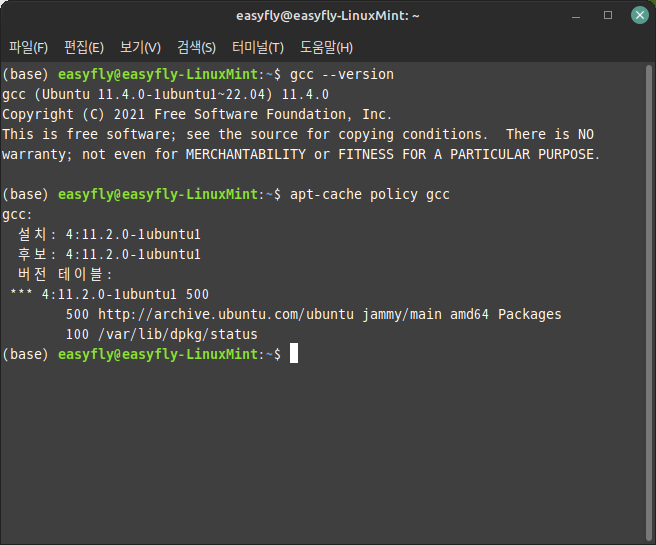656x545 pixels.
Task: Click the '버전 테이블:' line
Action: pyautogui.click(x=65, y=274)
